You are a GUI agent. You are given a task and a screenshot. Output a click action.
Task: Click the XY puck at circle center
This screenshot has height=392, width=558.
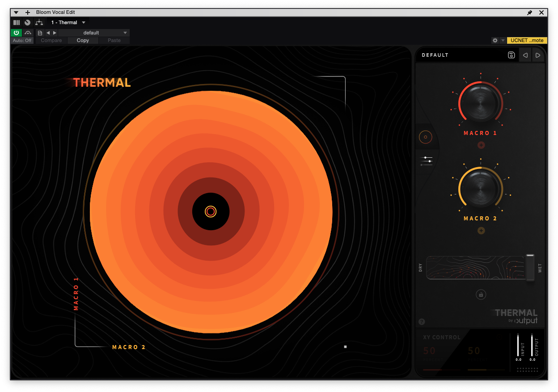click(x=211, y=211)
